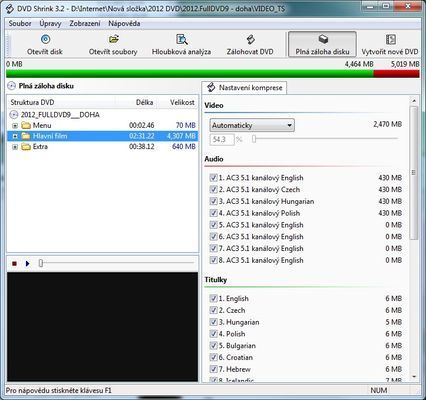Click the compression panel scrollbar down arrow
Screen dimensions: 426x400
point(414,377)
